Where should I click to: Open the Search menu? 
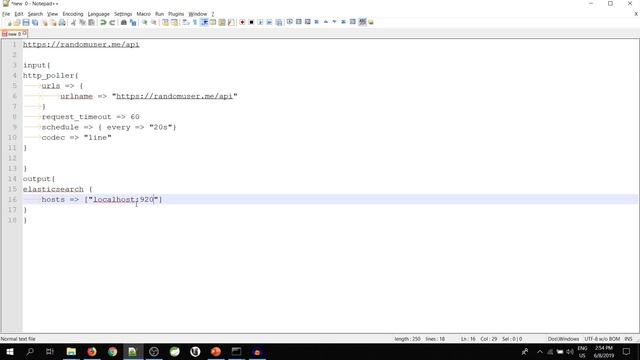(x=35, y=14)
